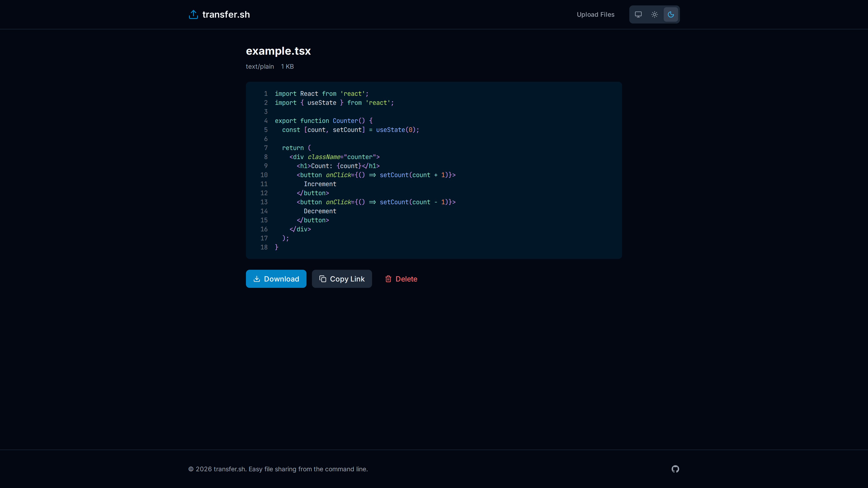Select the example.tsx filename heading
Viewport: 868px width, 488px height.
(x=278, y=51)
